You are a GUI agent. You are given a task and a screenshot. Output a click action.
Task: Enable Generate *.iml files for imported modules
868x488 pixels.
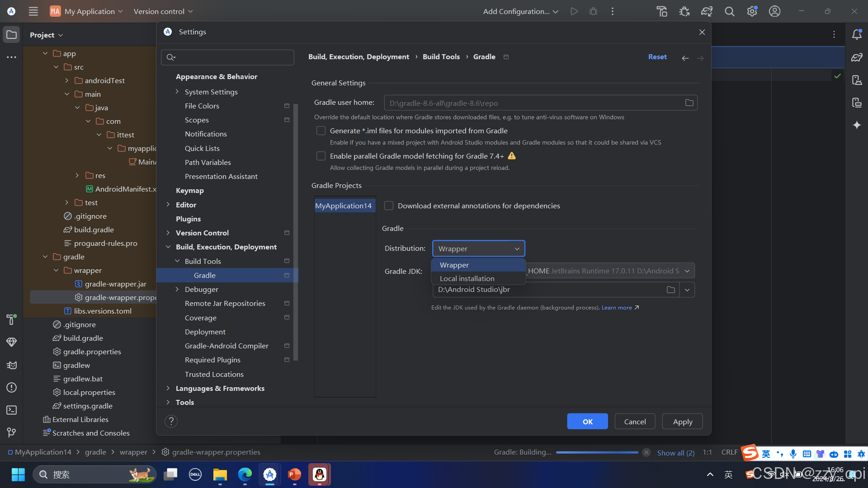click(x=321, y=131)
